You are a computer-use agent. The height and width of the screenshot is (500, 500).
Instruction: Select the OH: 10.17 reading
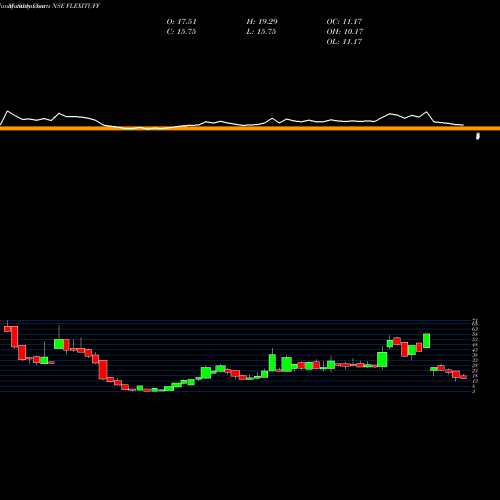click(345, 32)
